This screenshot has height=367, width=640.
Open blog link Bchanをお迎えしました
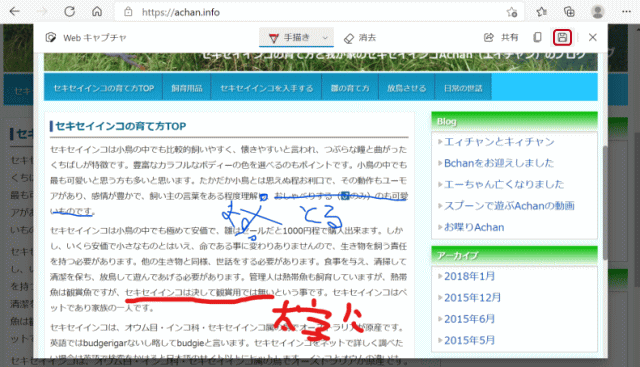(x=499, y=163)
